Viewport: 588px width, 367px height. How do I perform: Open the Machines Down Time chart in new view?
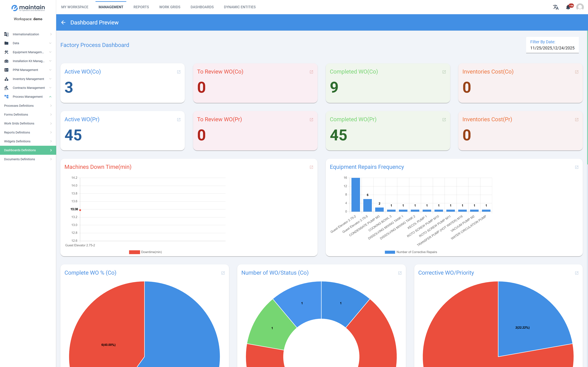(x=311, y=167)
